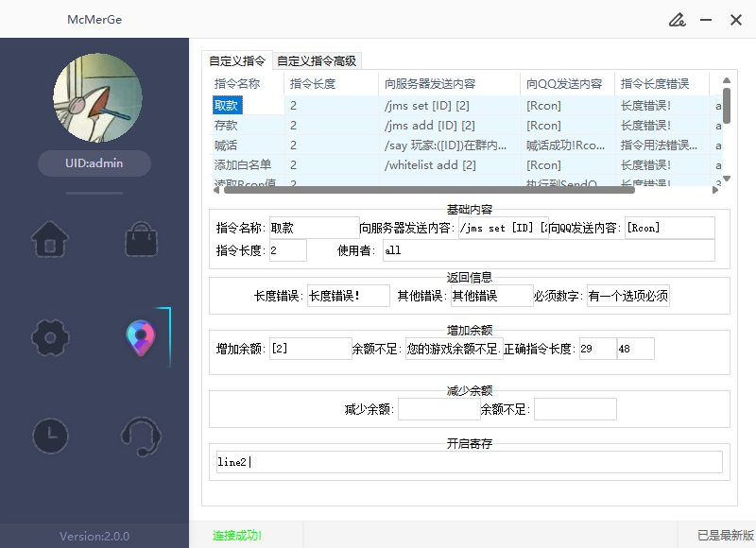Screen dimensions: 756x548
Task: Click the 减少余额 input field
Action: [x=438, y=409]
